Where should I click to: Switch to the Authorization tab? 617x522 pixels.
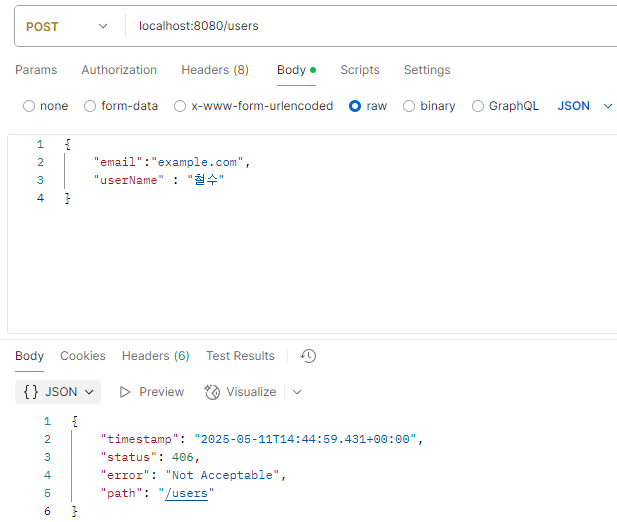[x=119, y=70]
